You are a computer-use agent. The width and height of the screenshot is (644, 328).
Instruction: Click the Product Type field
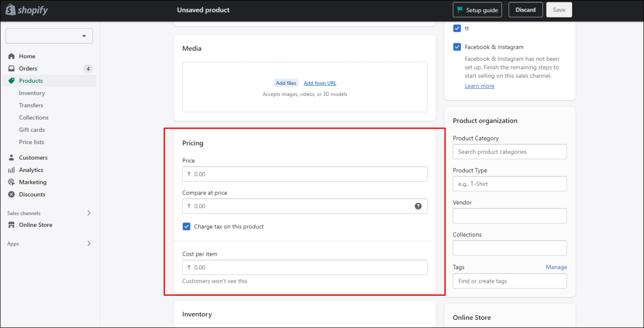510,184
